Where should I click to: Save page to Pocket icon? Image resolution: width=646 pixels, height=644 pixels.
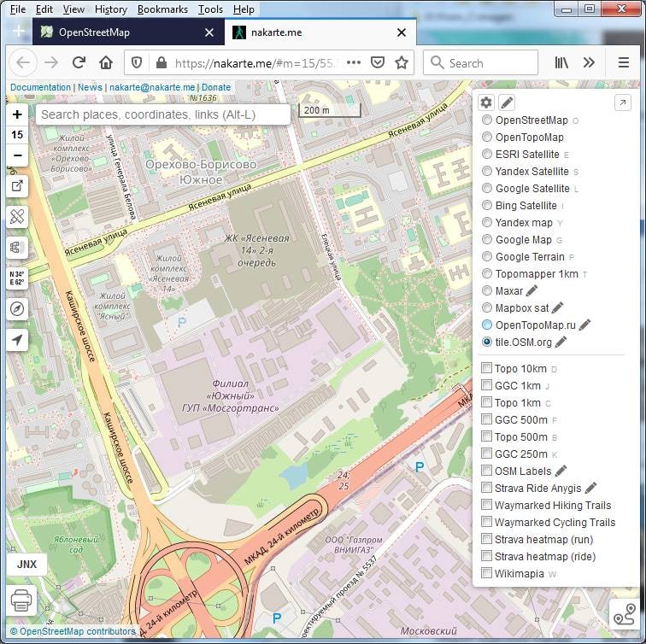(378, 63)
